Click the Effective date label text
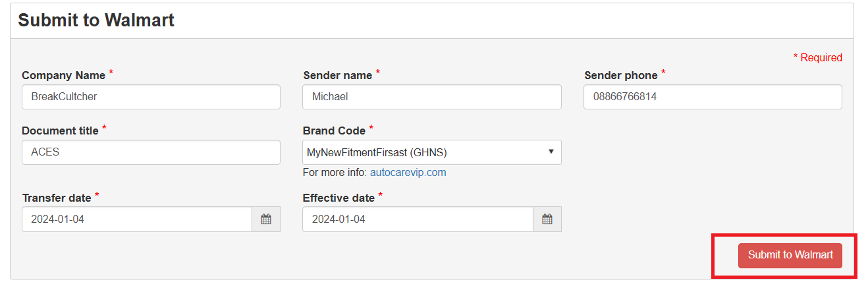 point(339,198)
